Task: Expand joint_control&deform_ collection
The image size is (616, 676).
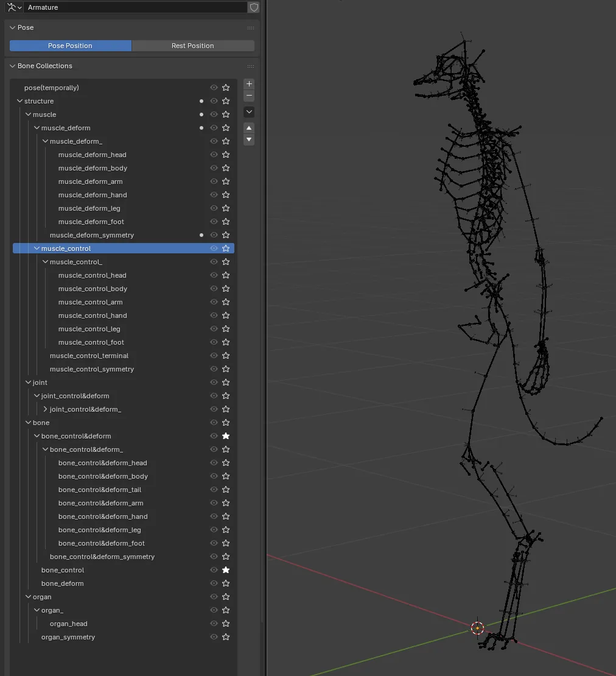Action: [45, 409]
